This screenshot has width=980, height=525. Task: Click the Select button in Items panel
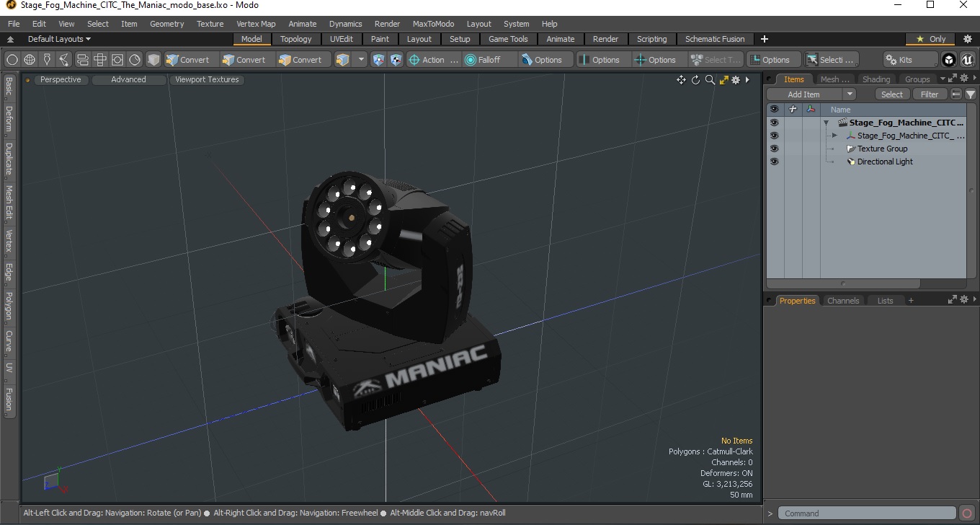pyautogui.click(x=892, y=94)
